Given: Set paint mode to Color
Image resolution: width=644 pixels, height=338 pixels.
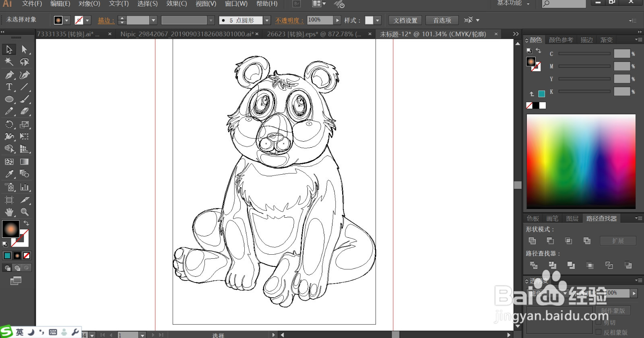Looking at the screenshot, I should coord(7,256).
